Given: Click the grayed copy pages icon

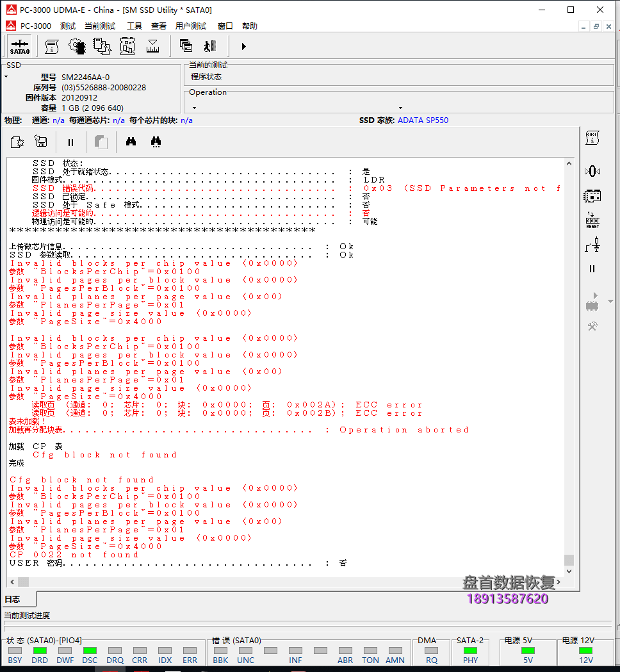Looking at the screenshot, I should click(101, 142).
